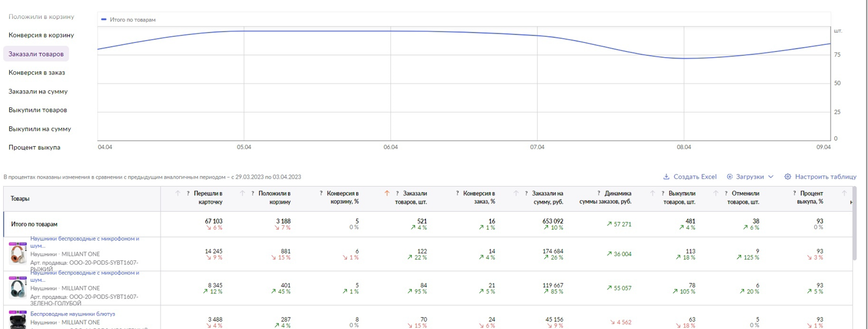This screenshot has width=868, height=329.
Task: Select Конверсия в корзину chart metric
Action: [41, 35]
